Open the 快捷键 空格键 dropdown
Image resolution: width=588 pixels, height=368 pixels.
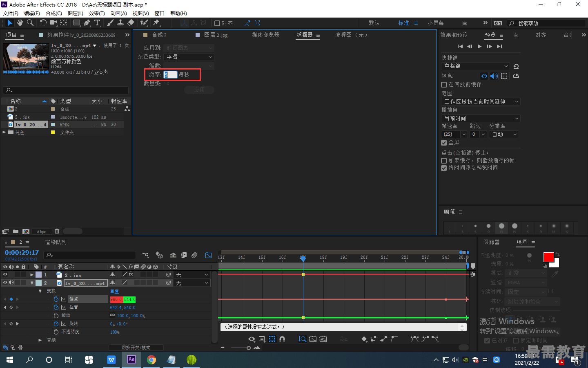click(x=475, y=66)
